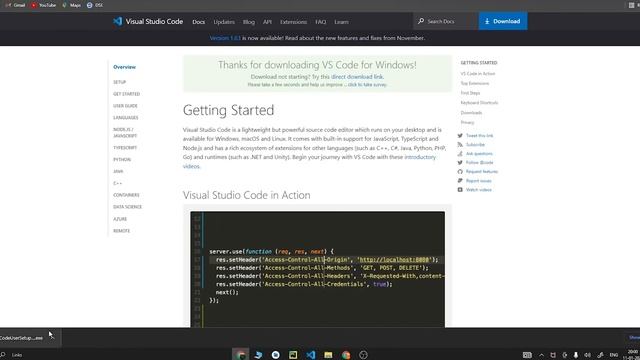This screenshot has height=360, width=640.
Task: Click the Watch videos link
Action: pos(478,190)
